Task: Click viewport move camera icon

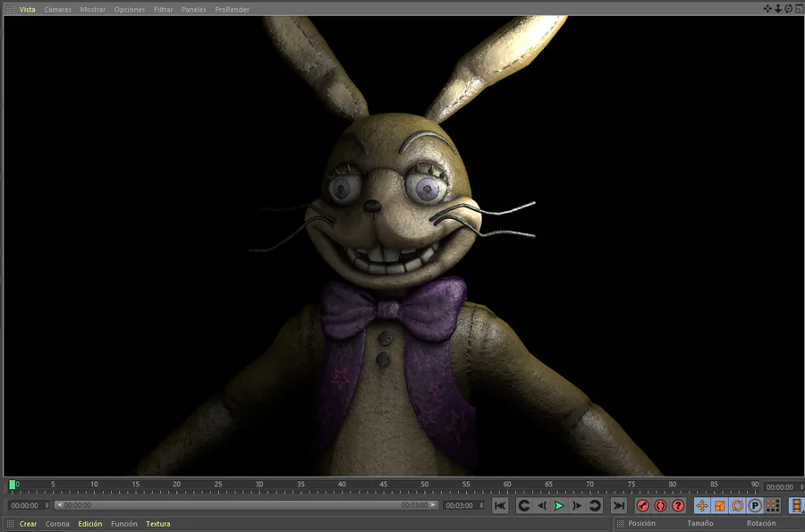Action: click(767, 9)
